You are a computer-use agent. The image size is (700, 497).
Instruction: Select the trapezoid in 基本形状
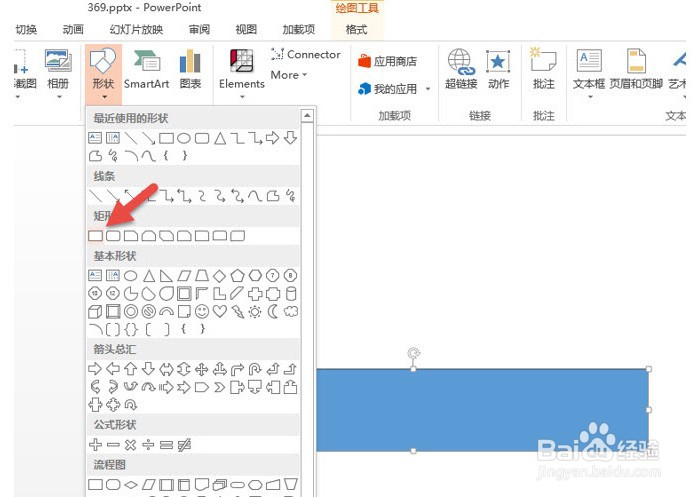pos(202,276)
